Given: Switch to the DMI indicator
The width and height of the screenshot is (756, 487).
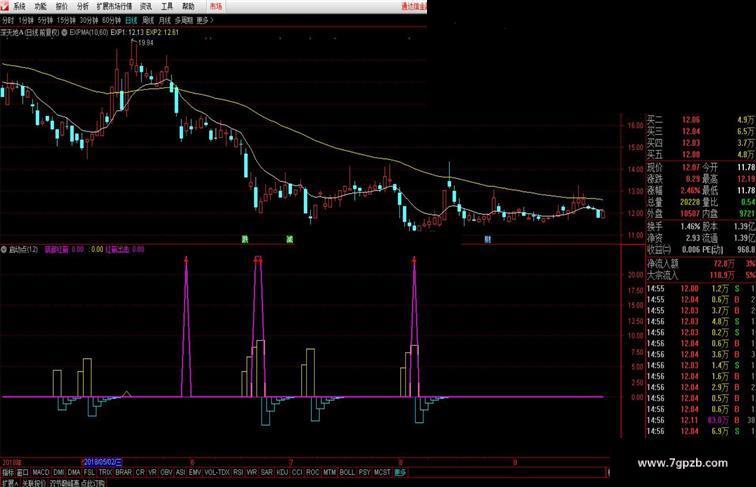Looking at the screenshot, I should (59, 473).
